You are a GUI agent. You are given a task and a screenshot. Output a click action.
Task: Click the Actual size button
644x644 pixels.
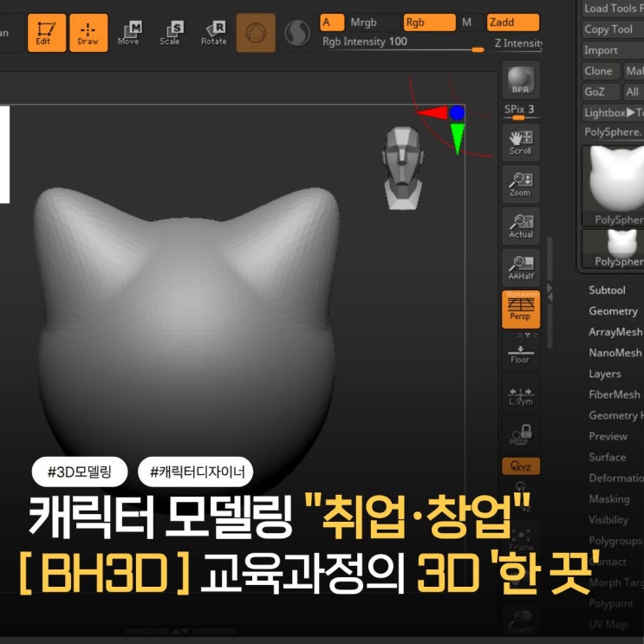tap(520, 226)
